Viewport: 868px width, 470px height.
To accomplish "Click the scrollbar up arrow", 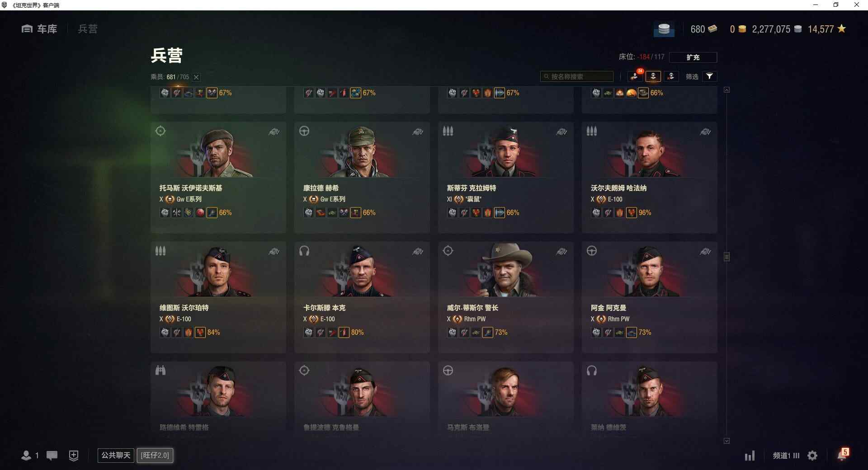I will pyautogui.click(x=726, y=90).
